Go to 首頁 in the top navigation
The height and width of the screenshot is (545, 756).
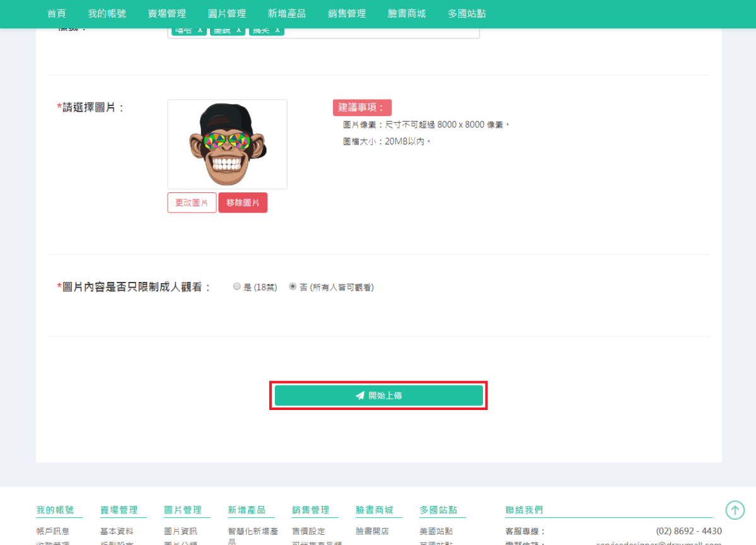[57, 13]
